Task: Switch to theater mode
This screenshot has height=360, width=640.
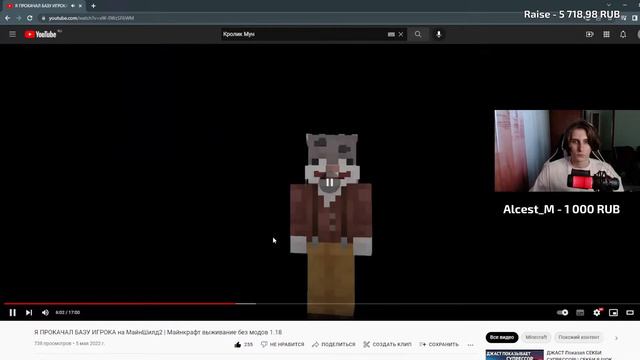Action: coord(630,313)
